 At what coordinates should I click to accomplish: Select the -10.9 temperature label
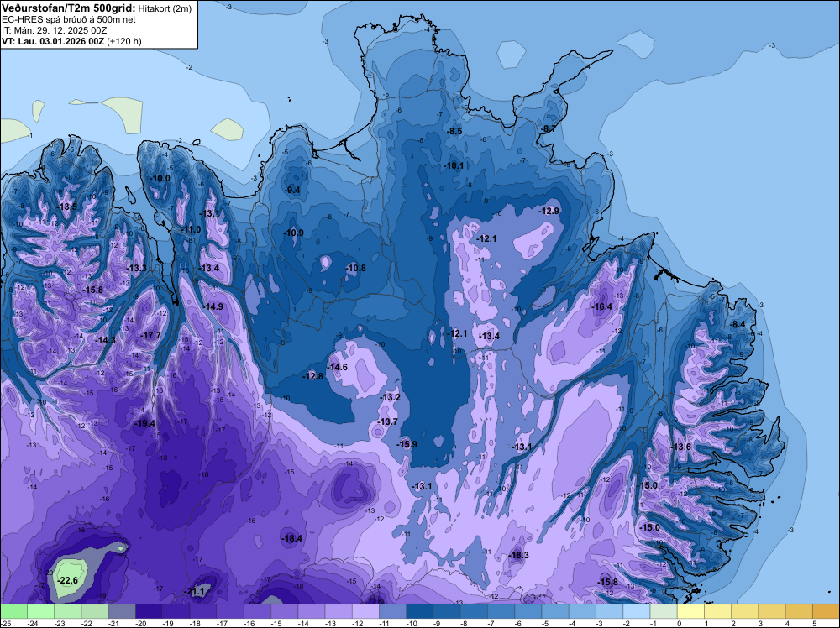tap(294, 233)
